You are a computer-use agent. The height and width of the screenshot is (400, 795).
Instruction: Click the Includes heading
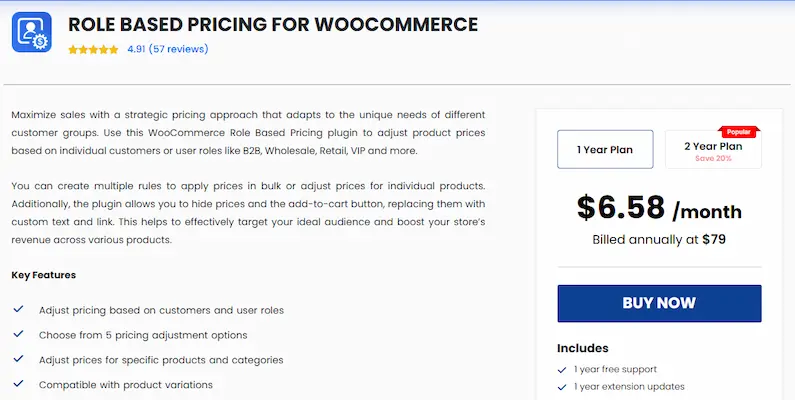click(582, 348)
